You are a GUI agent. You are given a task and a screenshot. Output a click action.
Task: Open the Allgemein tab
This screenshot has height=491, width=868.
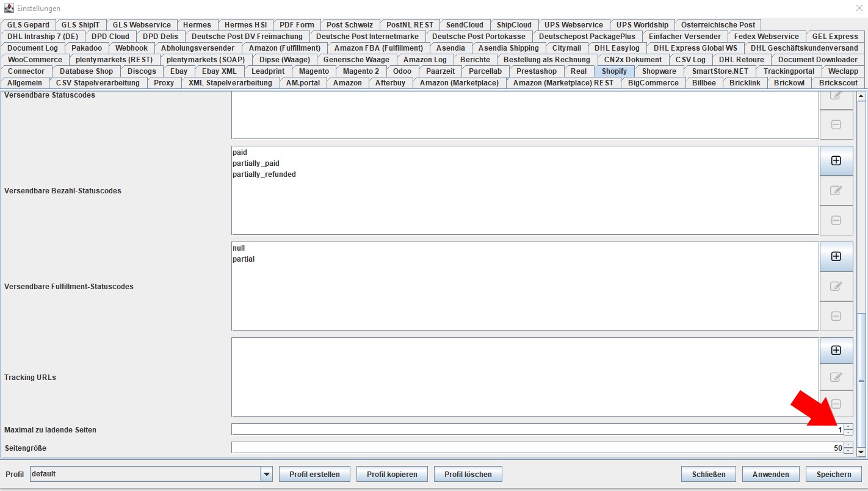pyautogui.click(x=24, y=83)
